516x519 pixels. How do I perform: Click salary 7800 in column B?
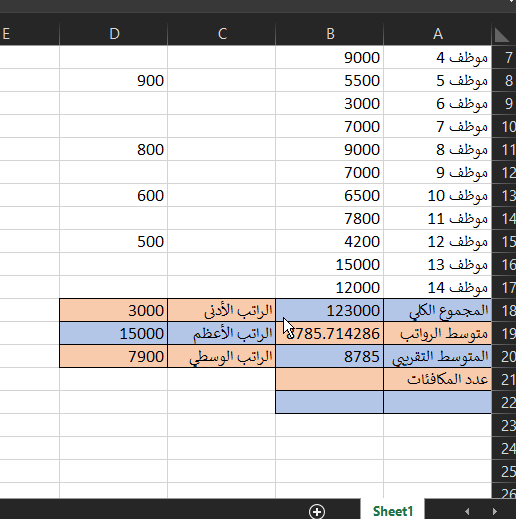pyautogui.click(x=330, y=218)
